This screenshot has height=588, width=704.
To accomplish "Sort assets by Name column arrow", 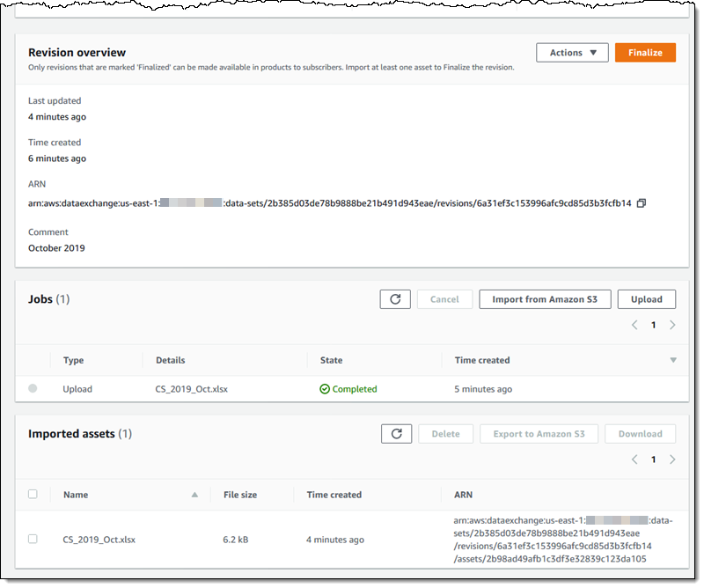I will 194,495.
